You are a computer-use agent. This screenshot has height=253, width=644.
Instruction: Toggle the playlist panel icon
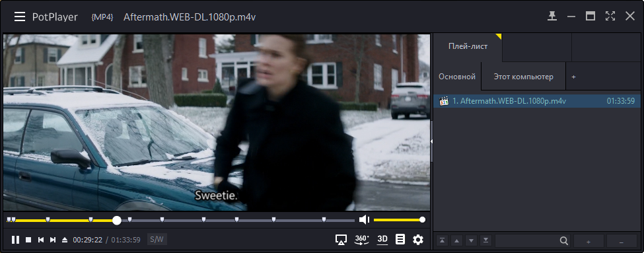click(400, 239)
